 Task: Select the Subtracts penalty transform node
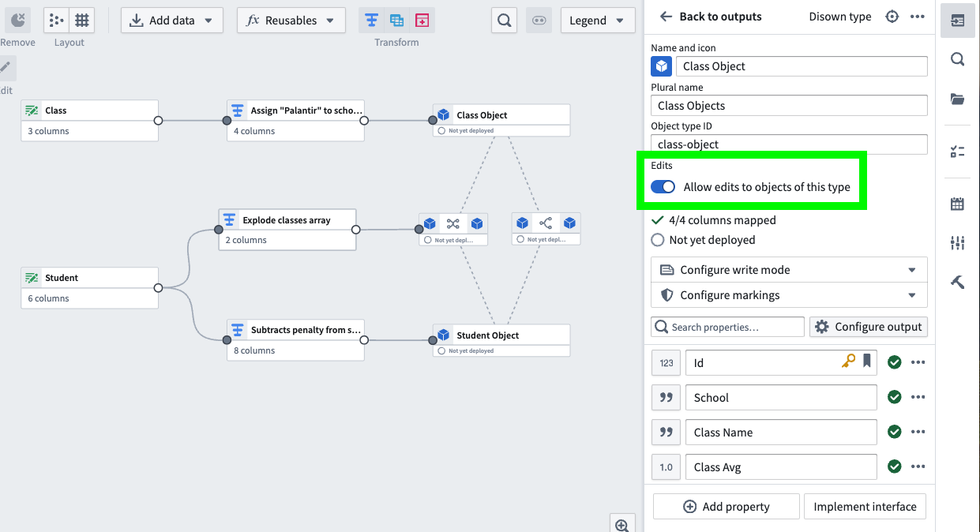[295, 340]
